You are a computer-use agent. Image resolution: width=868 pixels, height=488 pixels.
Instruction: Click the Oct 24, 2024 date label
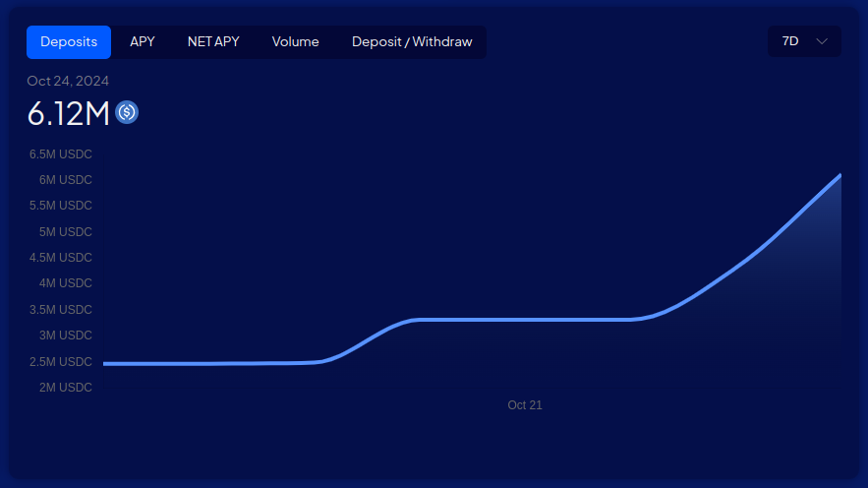[x=68, y=81]
